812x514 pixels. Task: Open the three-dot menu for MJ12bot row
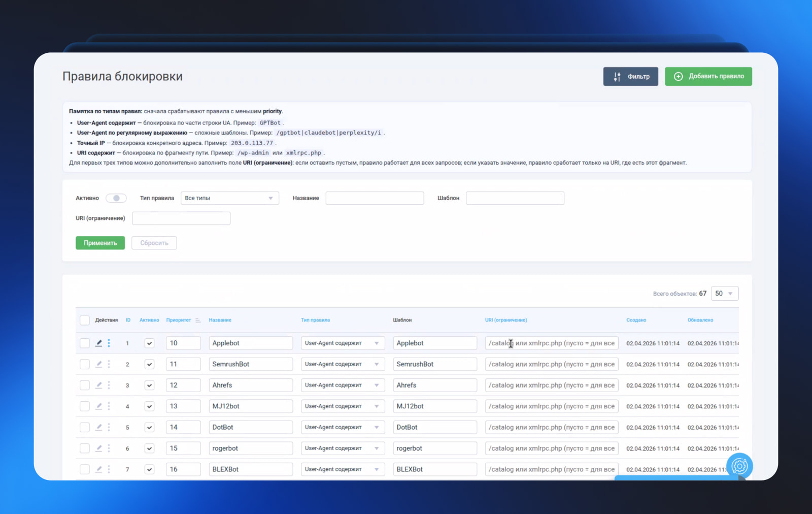coord(109,406)
